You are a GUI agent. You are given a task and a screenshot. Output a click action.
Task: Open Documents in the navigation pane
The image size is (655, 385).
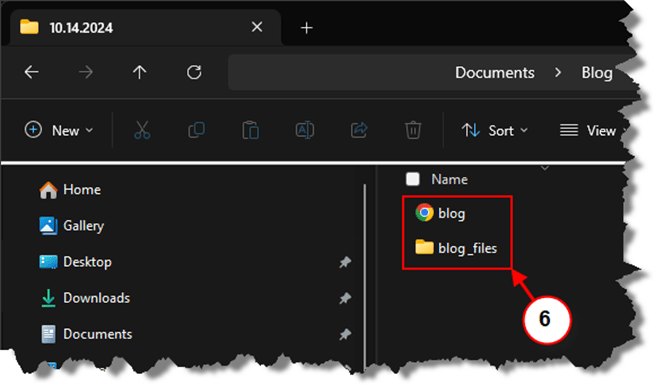[x=86, y=334]
